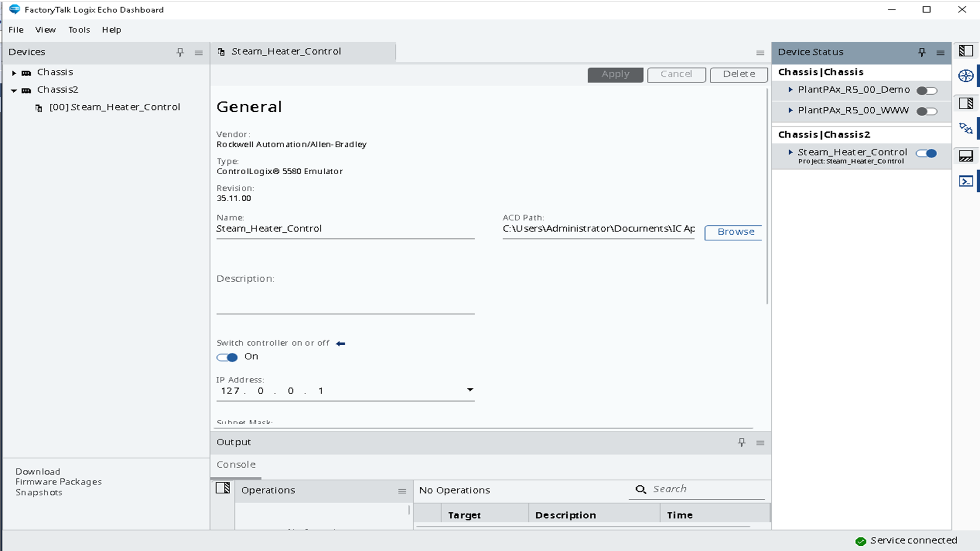Click the Name input field
The width and height of the screenshot is (980, 551).
click(345, 229)
